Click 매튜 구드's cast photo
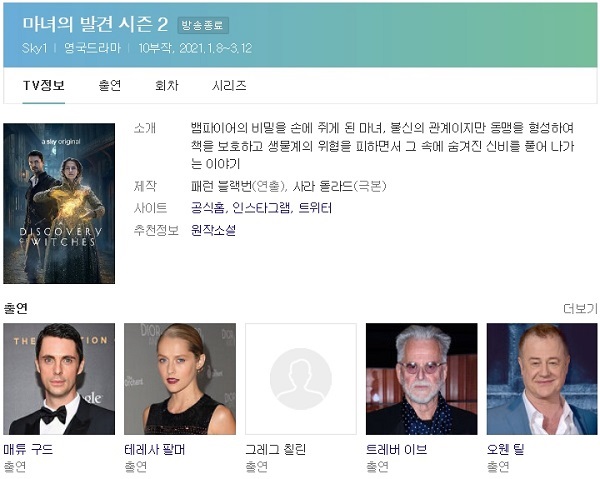Screen dimensions: 600x479 click(59, 378)
